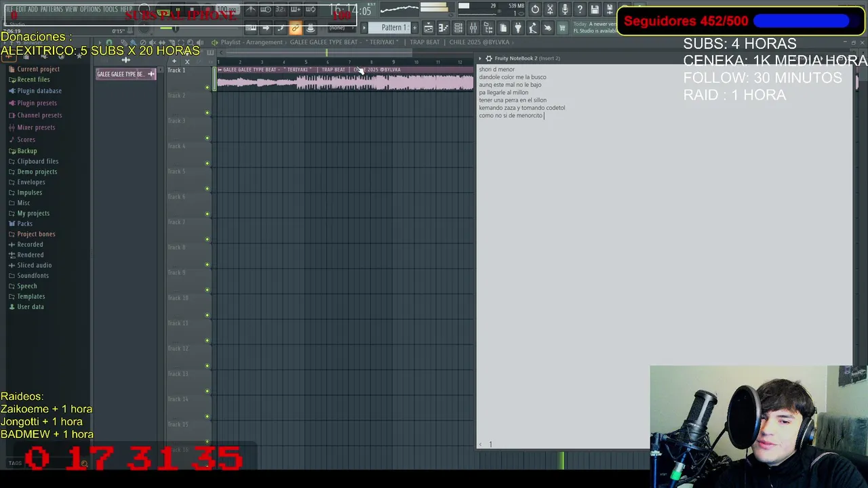
Task: Open the Rendered folder
Action: point(30,255)
